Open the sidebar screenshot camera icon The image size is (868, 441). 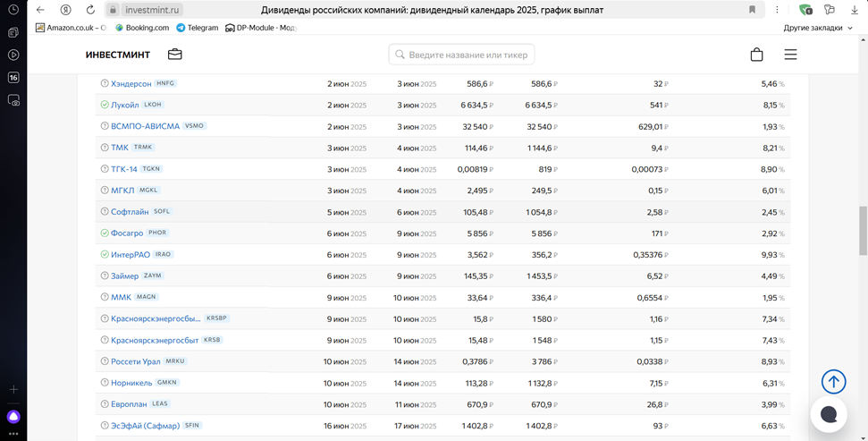[x=13, y=100]
